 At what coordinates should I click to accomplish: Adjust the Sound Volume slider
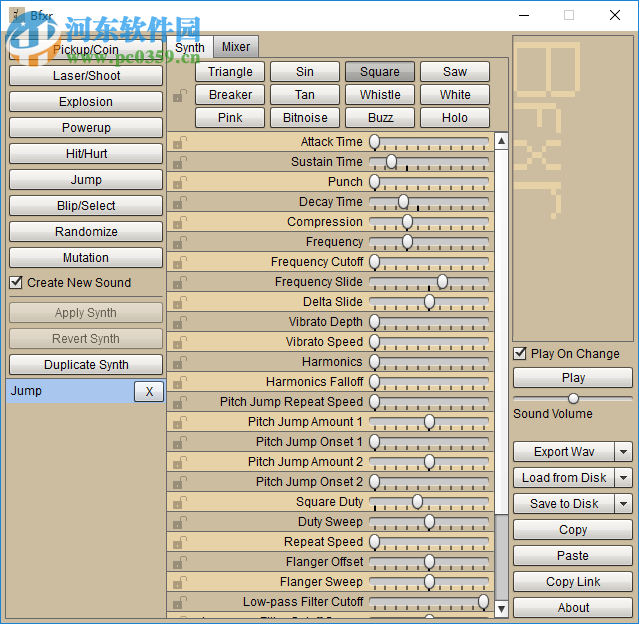573,398
